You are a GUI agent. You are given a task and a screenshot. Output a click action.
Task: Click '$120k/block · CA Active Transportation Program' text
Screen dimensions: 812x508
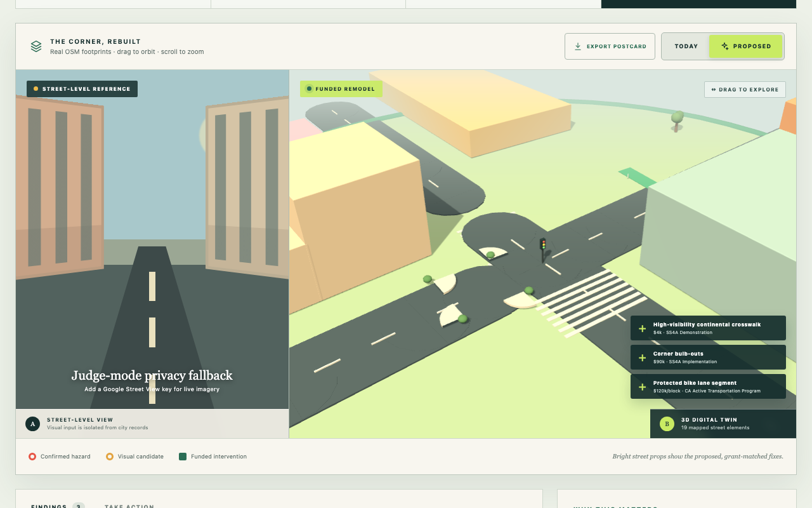click(707, 391)
